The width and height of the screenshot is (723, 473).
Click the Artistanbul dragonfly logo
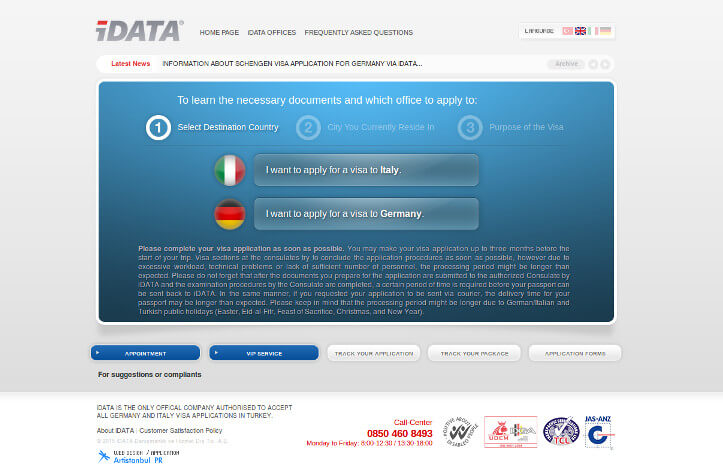[x=104, y=456]
